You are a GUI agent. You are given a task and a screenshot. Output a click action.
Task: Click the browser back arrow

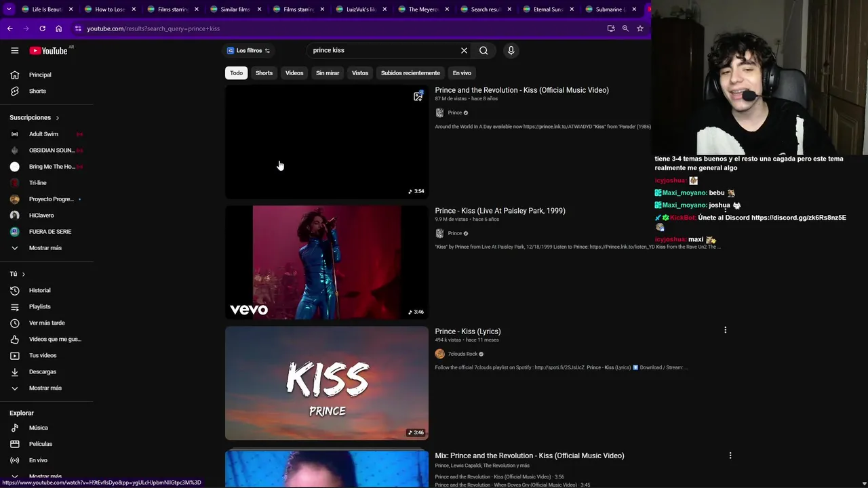[9, 28]
